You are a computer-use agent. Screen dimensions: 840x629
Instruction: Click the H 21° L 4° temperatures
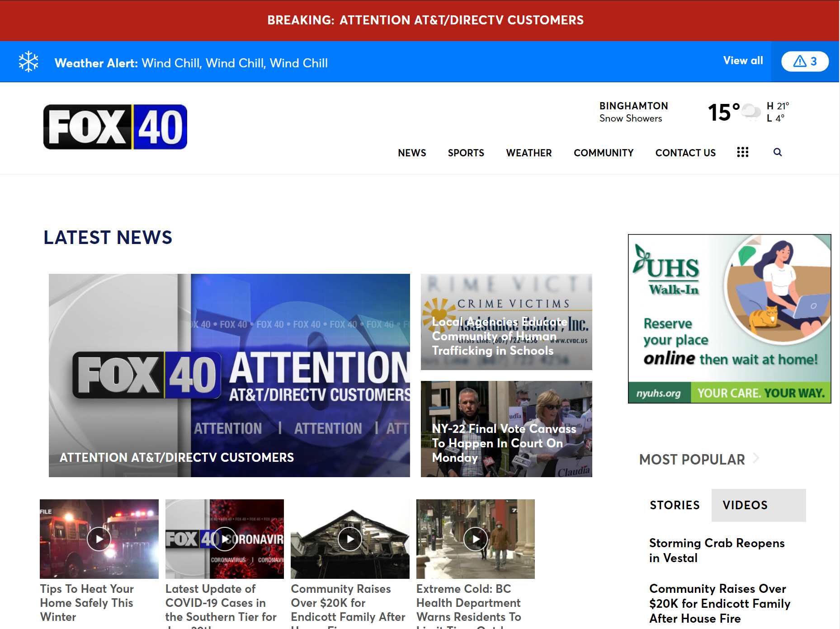click(778, 112)
